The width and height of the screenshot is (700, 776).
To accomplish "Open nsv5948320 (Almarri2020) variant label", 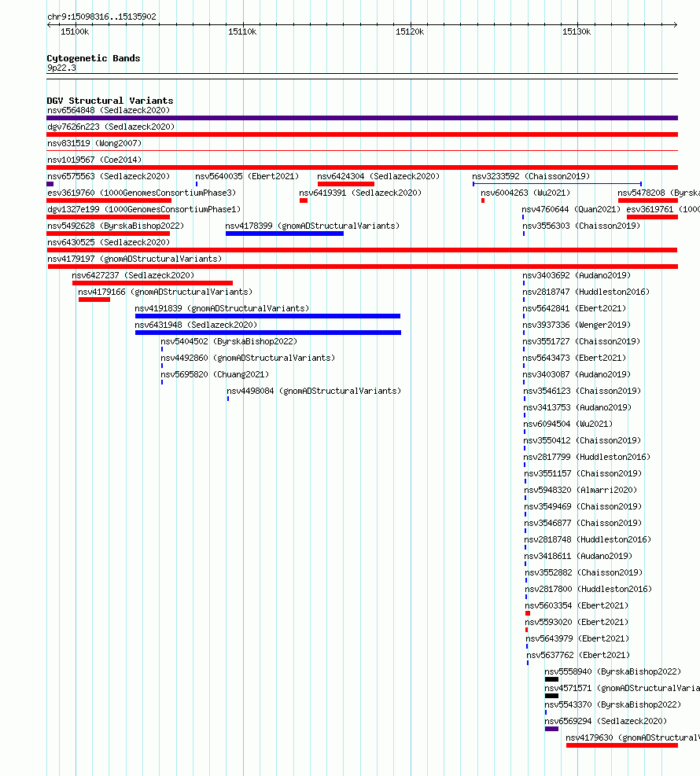I will (580, 490).
